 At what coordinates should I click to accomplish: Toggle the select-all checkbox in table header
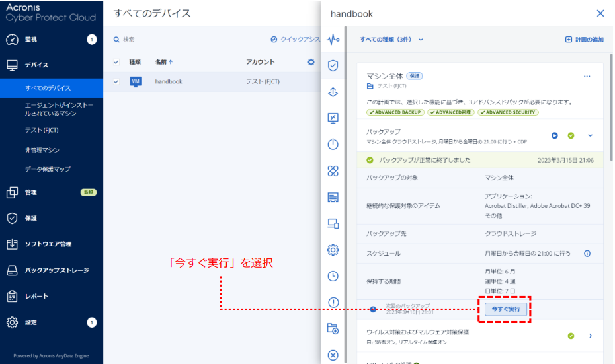116,62
